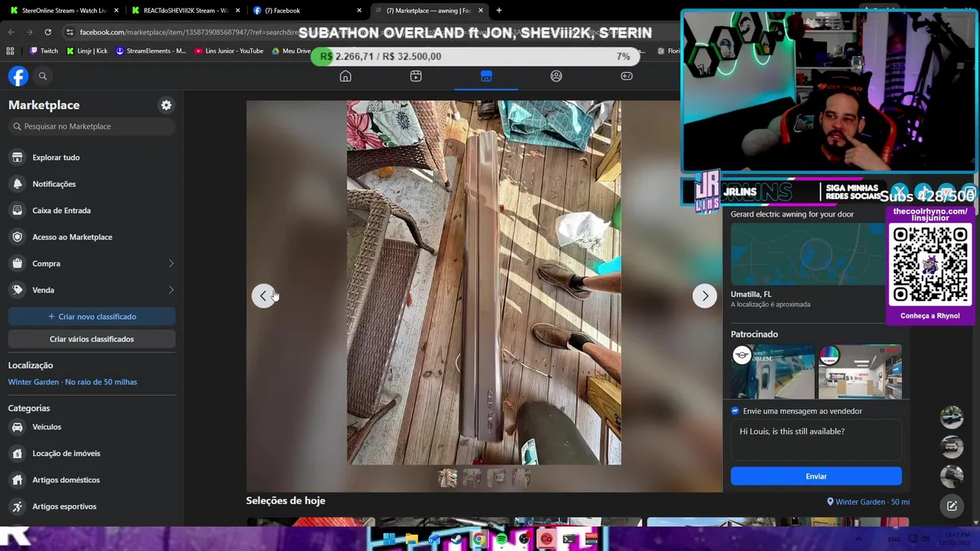Open X social icon on stream overlay
Screen dimensions: 980x551
pyautogui.click(x=900, y=191)
